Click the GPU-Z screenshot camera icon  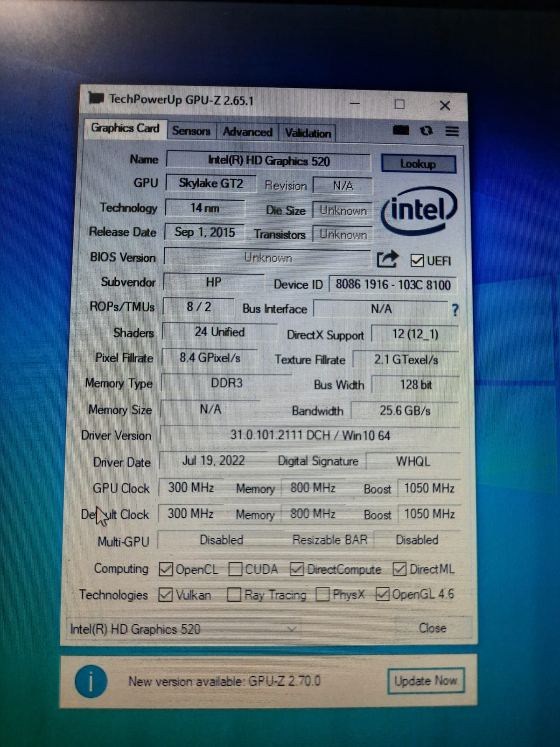(400, 130)
